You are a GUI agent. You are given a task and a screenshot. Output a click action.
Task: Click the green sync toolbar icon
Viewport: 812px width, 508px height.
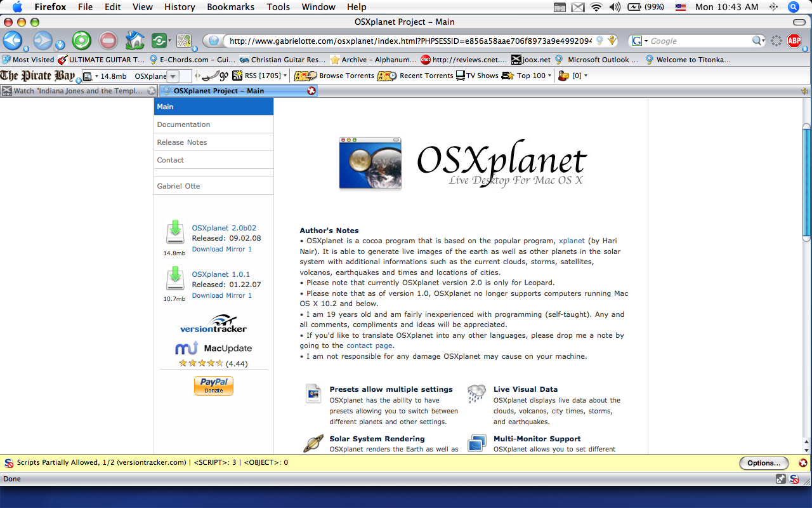158,41
